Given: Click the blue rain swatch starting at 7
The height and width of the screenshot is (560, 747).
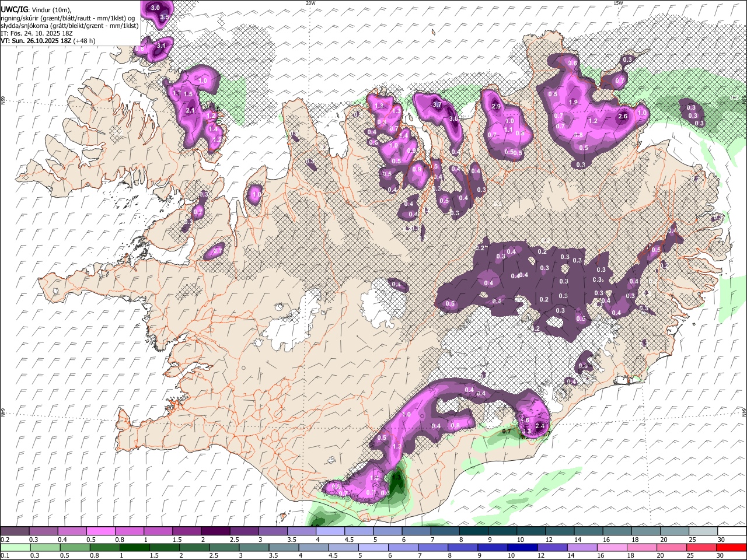Looking at the screenshot, I should click(x=433, y=548).
